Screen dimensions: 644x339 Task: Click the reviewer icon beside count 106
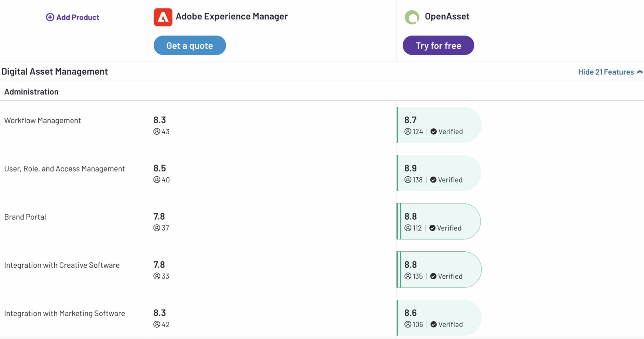point(408,324)
